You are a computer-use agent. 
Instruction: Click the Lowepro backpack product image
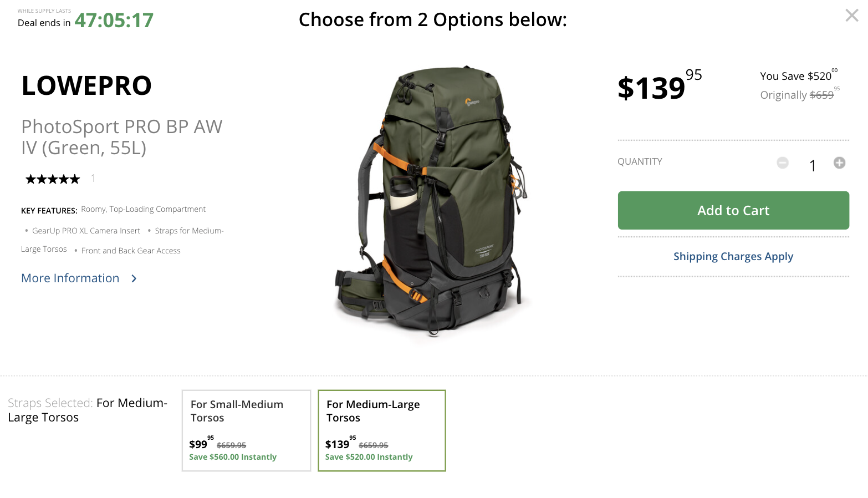click(x=432, y=202)
